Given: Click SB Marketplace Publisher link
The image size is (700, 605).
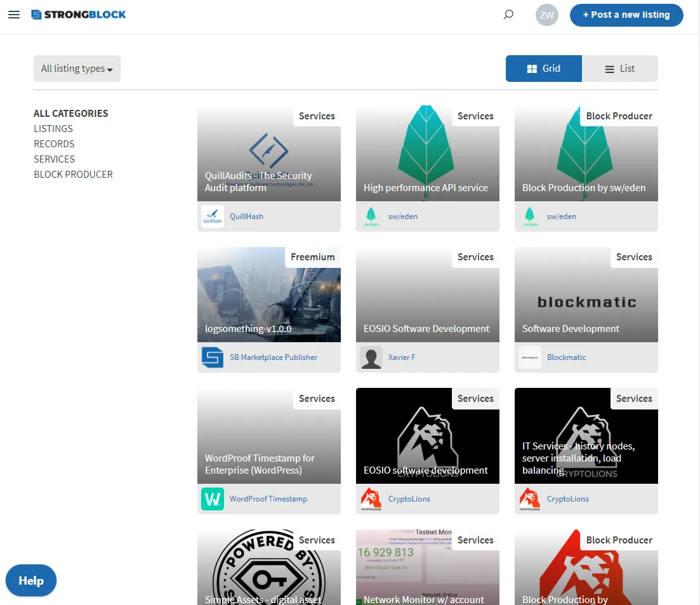Looking at the screenshot, I should [274, 357].
